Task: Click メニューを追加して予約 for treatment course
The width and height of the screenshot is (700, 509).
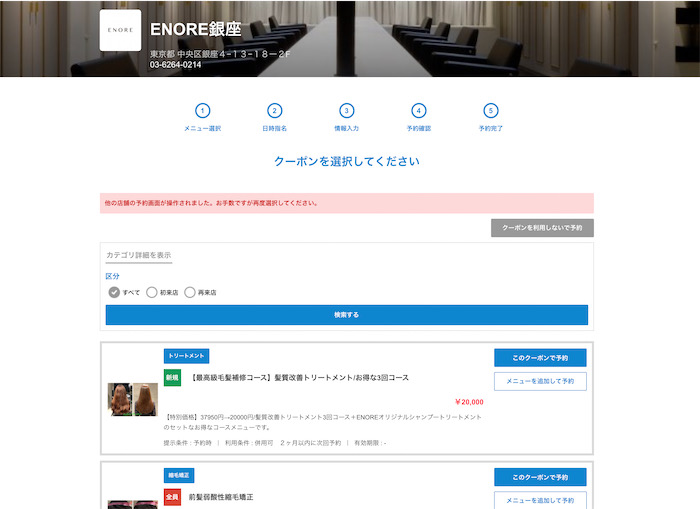Action: pos(540,381)
